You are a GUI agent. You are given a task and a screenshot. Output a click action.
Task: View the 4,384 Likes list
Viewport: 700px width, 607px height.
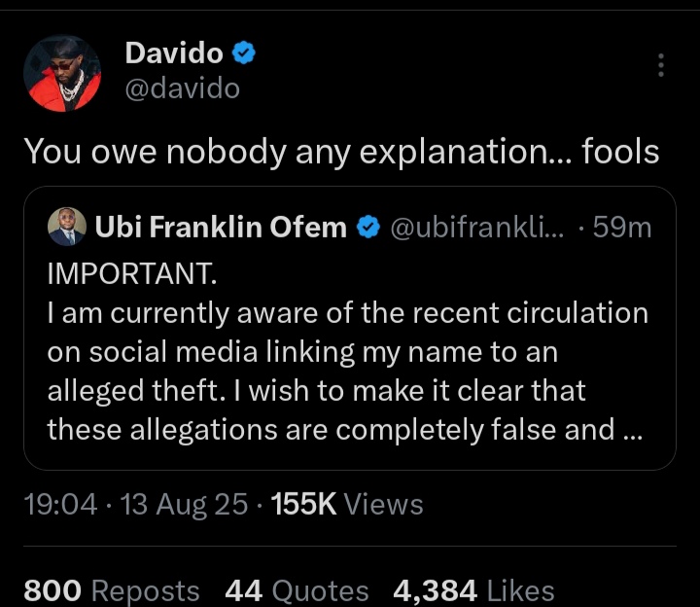pos(473,589)
